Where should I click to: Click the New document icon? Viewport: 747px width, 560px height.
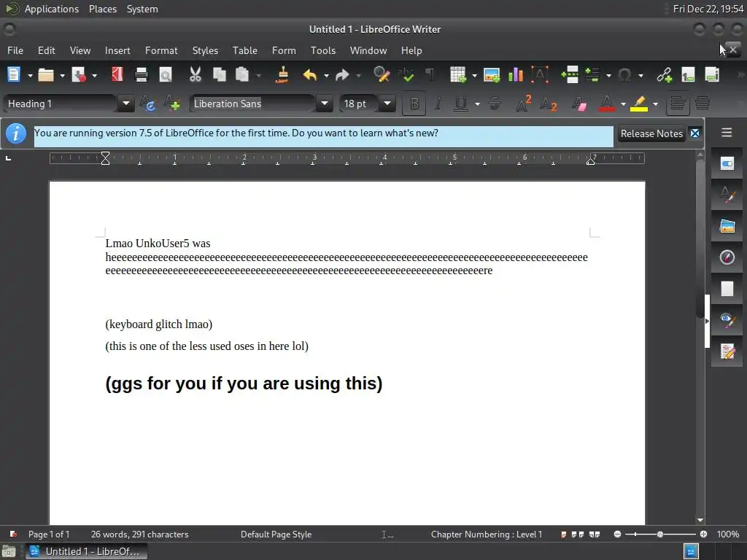14,75
